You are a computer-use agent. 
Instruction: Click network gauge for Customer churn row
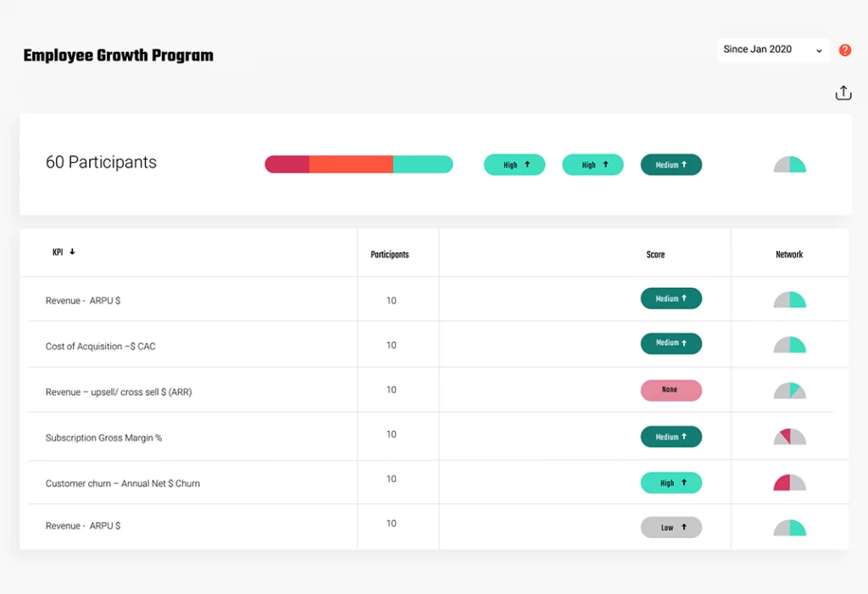[x=789, y=482]
